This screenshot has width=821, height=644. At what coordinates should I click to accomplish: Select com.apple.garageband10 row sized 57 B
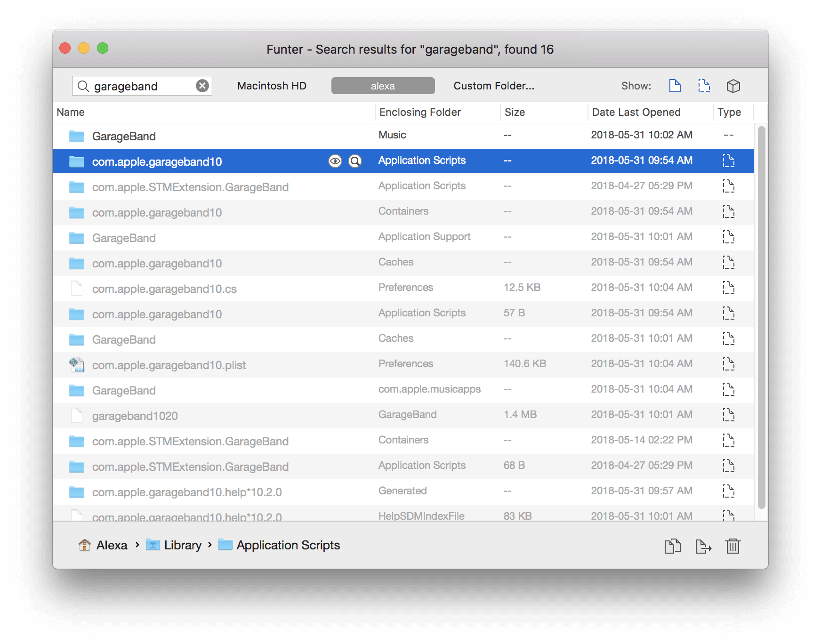pyautogui.click(x=403, y=314)
